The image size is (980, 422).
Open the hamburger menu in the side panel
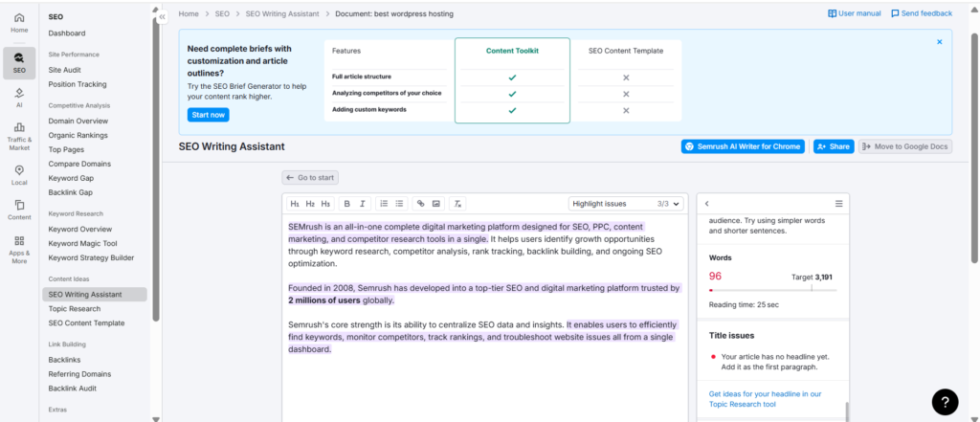click(838, 203)
